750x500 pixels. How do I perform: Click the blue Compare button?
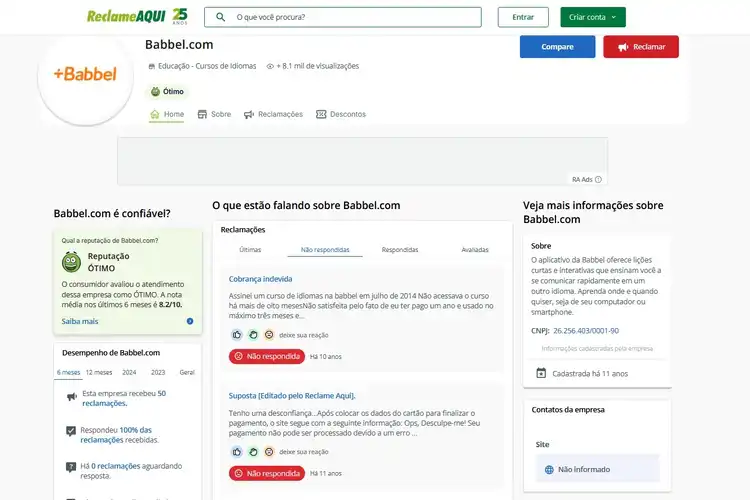pos(557,47)
